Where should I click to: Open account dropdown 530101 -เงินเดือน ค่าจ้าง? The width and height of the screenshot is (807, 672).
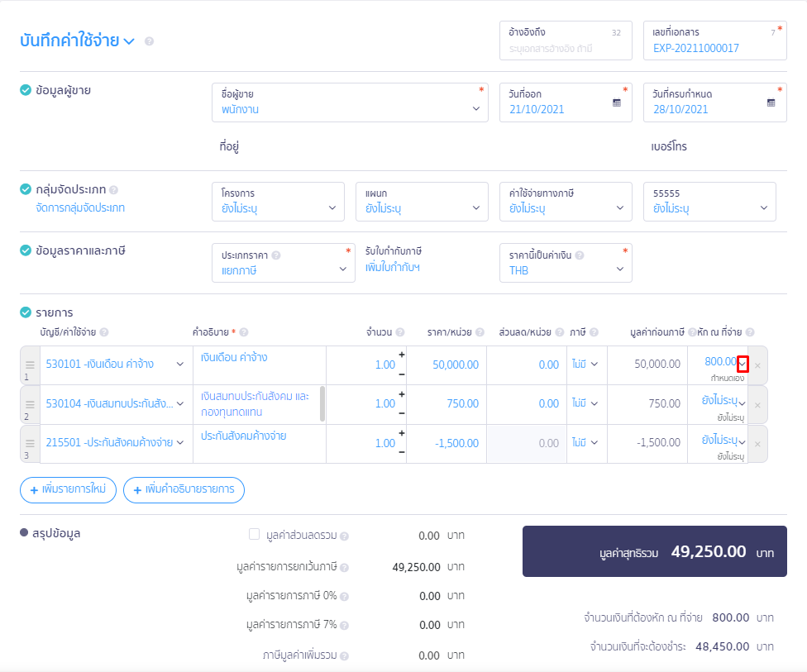pos(117,365)
